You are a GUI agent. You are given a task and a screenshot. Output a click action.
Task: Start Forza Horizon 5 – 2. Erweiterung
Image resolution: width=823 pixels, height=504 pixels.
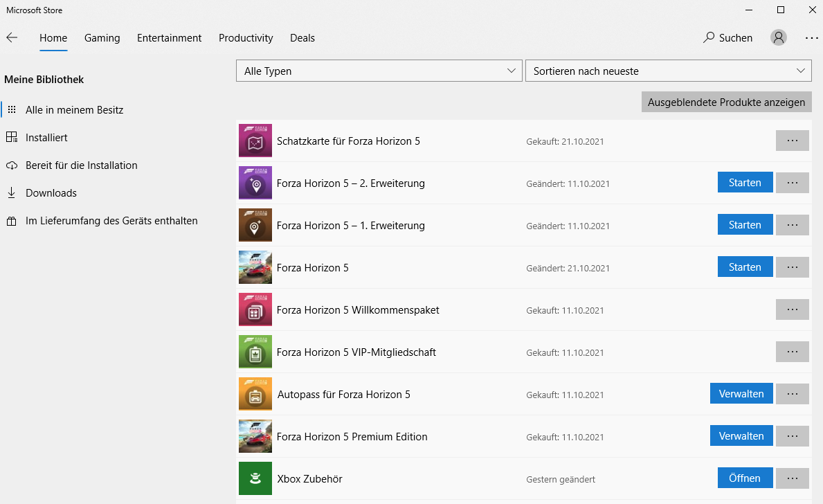tap(745, 182)
